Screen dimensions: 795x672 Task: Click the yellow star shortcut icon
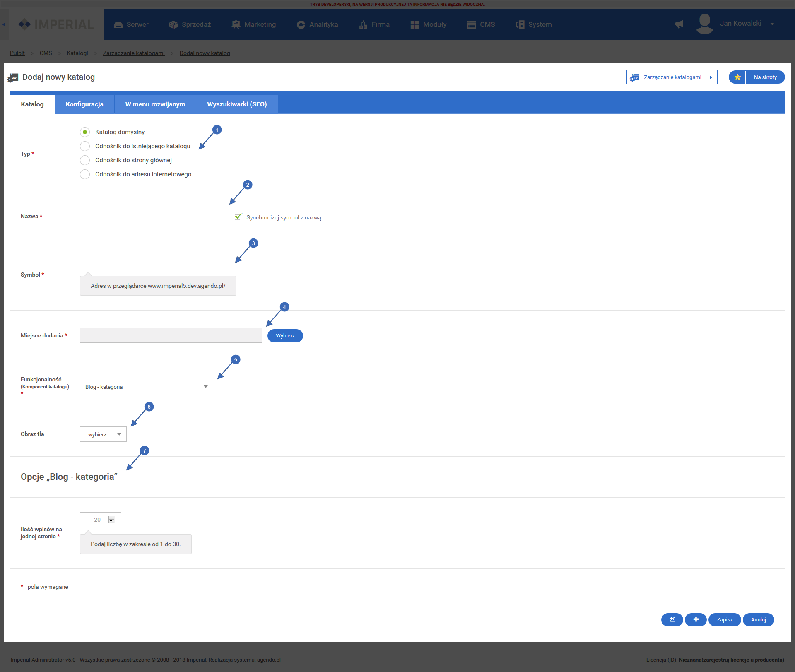click(x=737, y=77)
